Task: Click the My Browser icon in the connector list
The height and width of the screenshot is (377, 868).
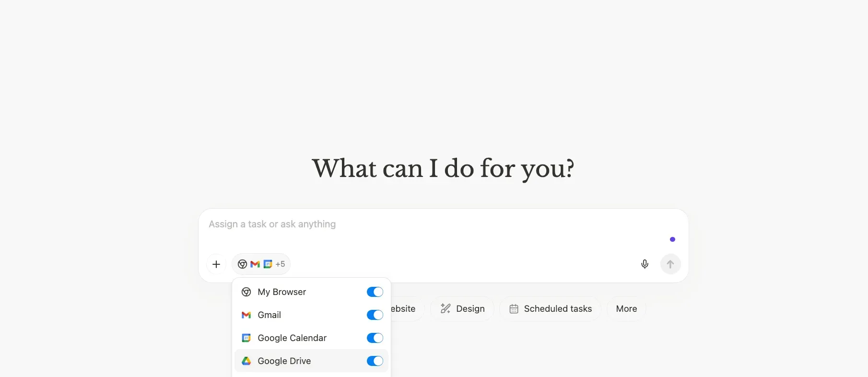Action: 246,292
